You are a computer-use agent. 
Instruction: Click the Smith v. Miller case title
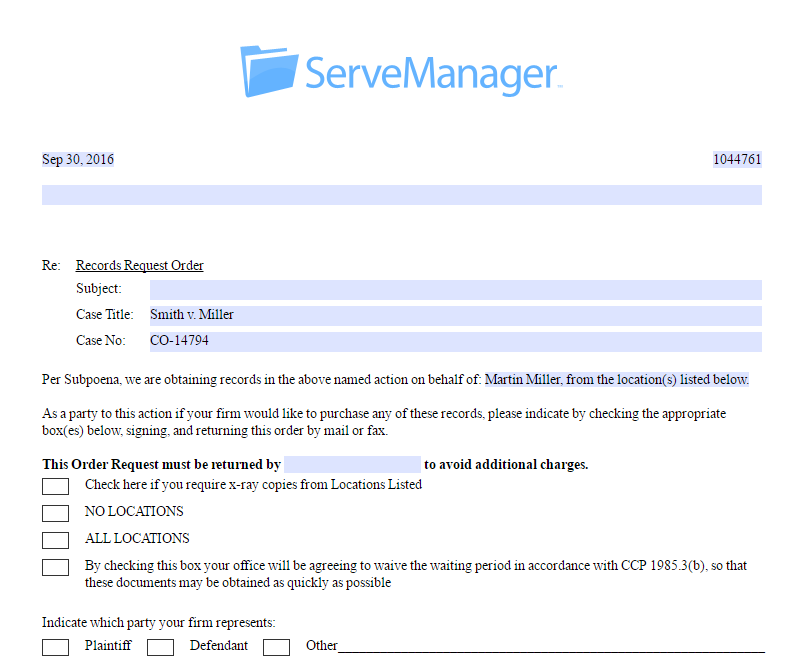coord(191,314)
